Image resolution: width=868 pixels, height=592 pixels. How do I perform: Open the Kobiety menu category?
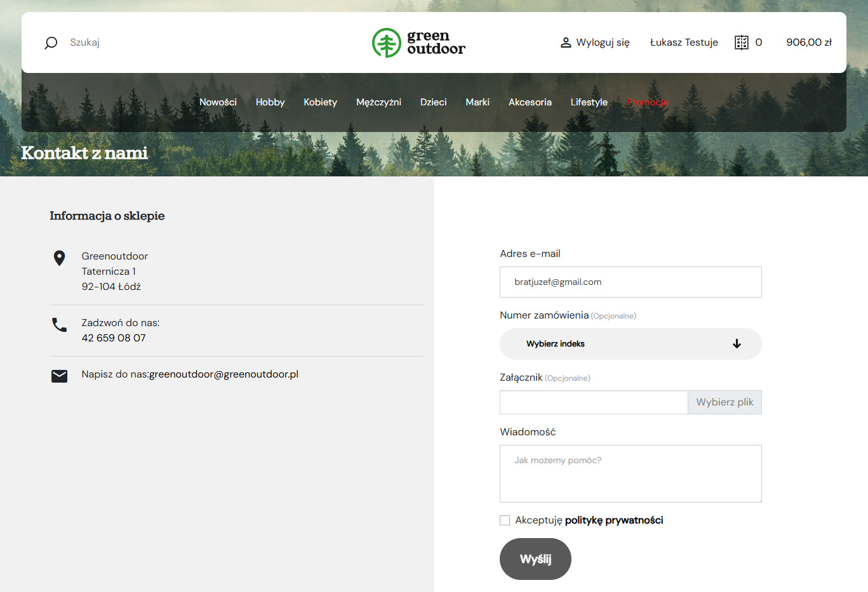(x=320, y=102)
